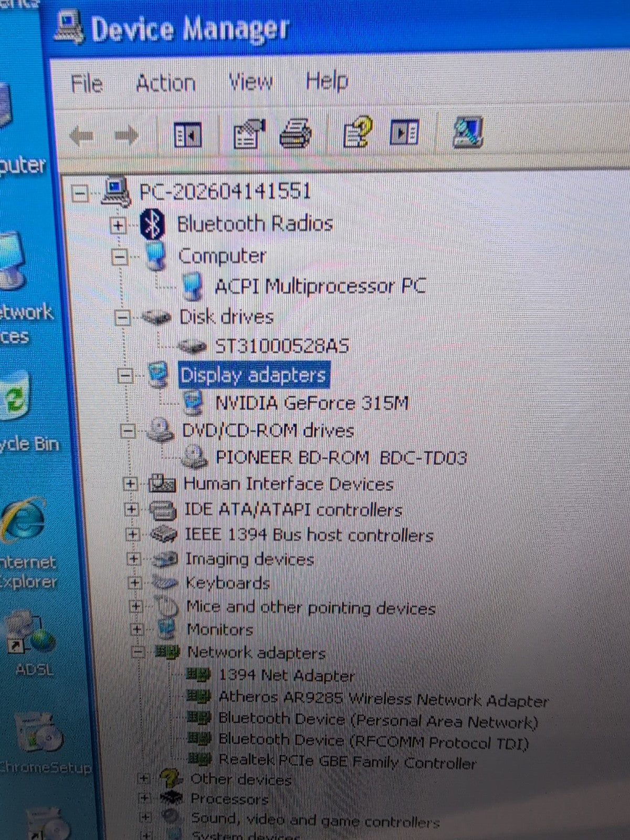Viewport: 630px width, 840px height.
Task: Select PIONEER BD-ROM BDC-TD03 drive
Action: pyautogui.click(x=341, y=458)
